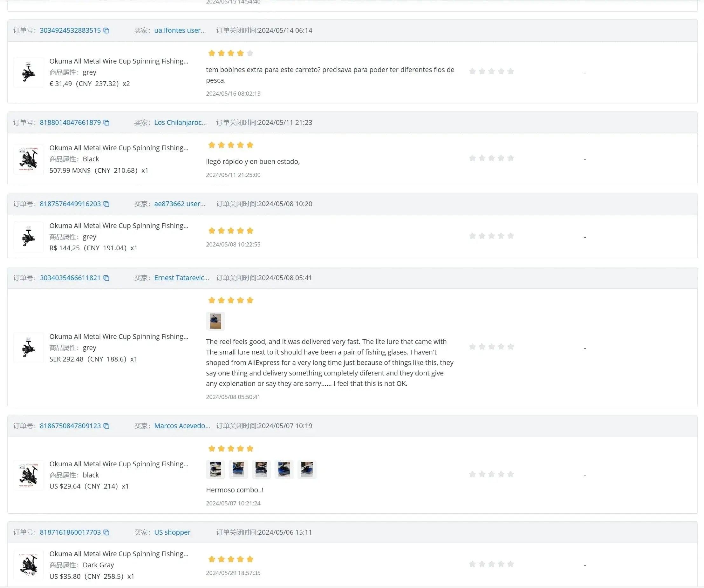
Task: Open product title in SEK 292.48 order
Action: [119, 337]
